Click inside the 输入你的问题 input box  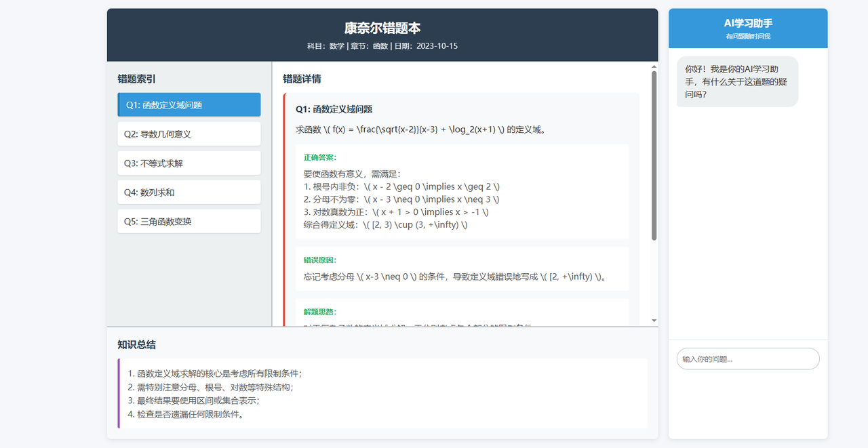tap(747, 359)
